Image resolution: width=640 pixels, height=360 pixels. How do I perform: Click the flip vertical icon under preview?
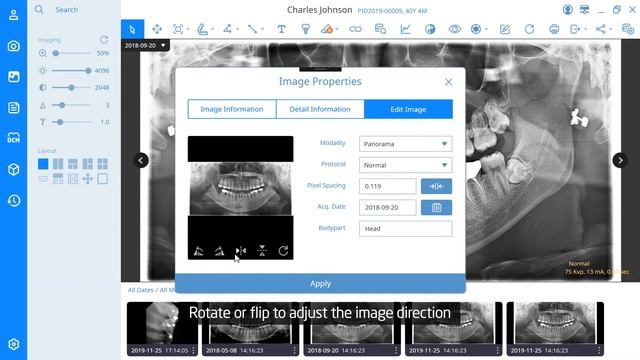coord(262,251)
